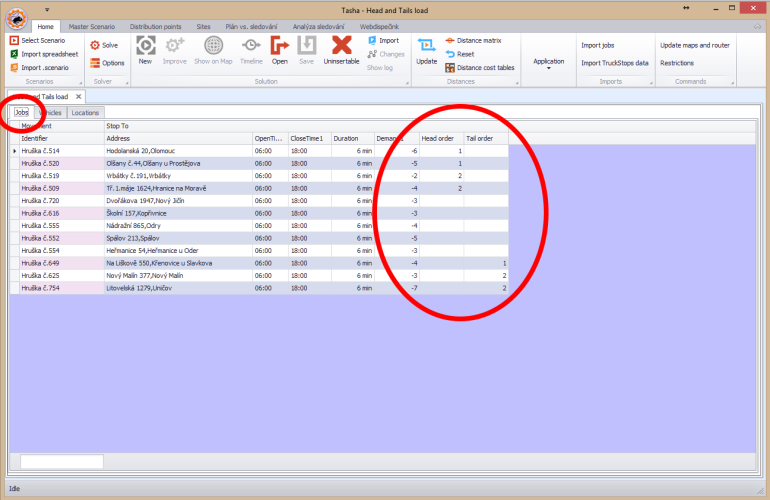Viewport: 770px width, 500px height.
Task: Expand Solution group dialog launcher
Action: point(407,83)
